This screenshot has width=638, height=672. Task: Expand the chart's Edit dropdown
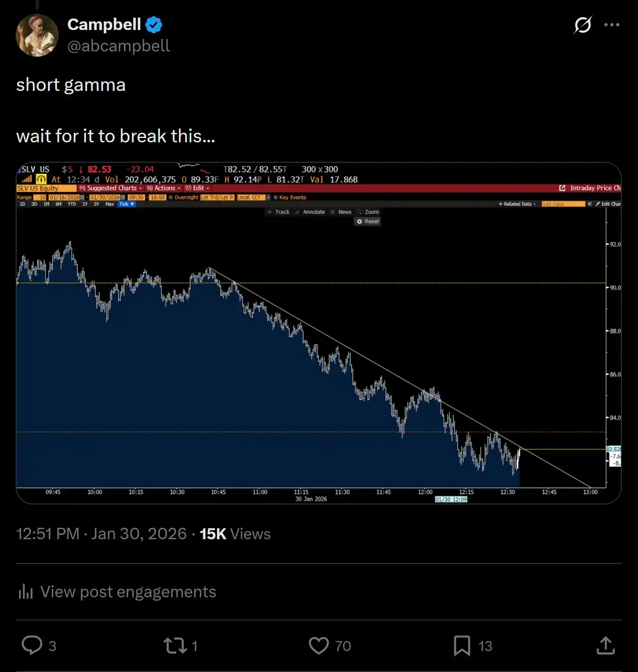coord(198,188)
